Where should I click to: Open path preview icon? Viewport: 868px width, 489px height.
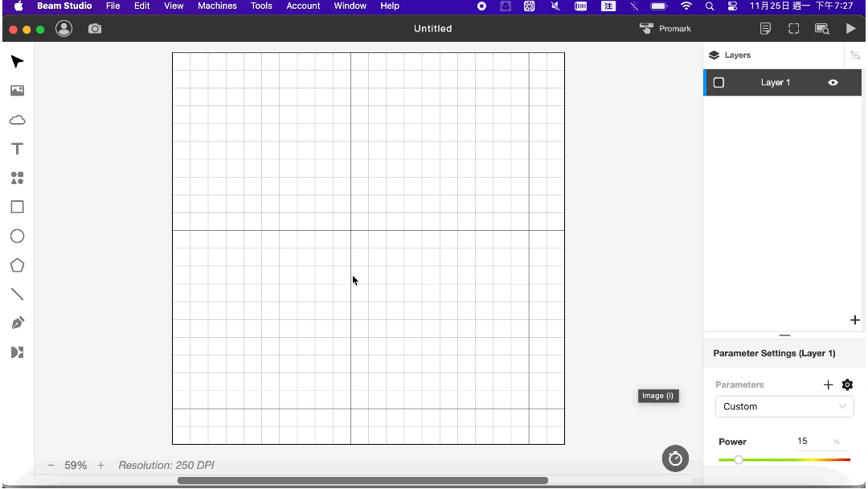click(x=822, y=29)
